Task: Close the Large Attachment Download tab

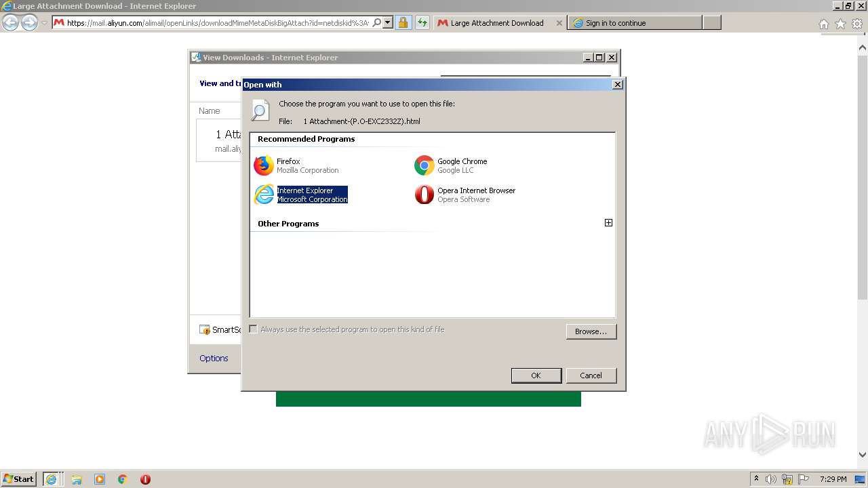Action: (x=559, y=23)
